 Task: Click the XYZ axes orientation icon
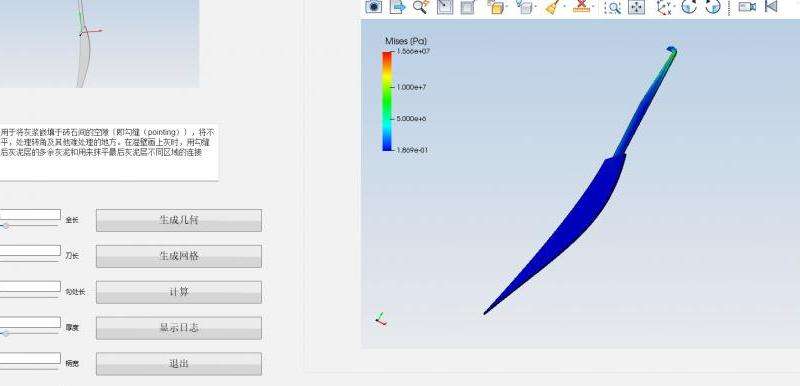click(663, 7)
